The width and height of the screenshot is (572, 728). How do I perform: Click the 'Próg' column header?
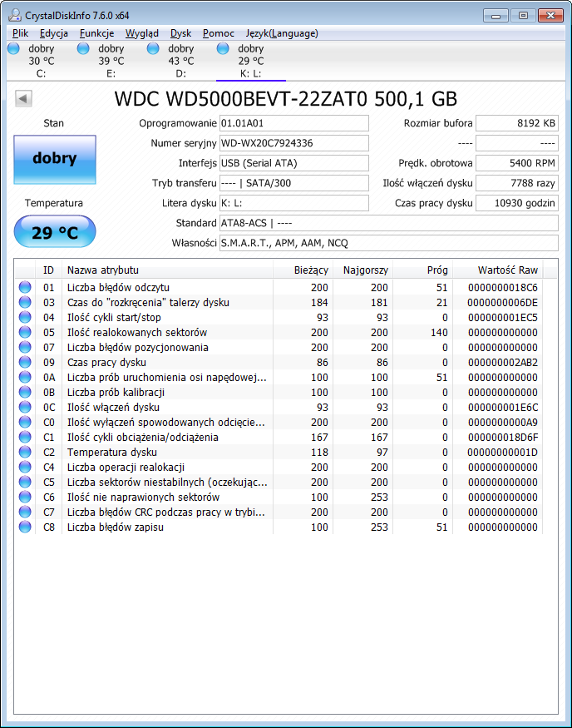click(x=422, y=270)
